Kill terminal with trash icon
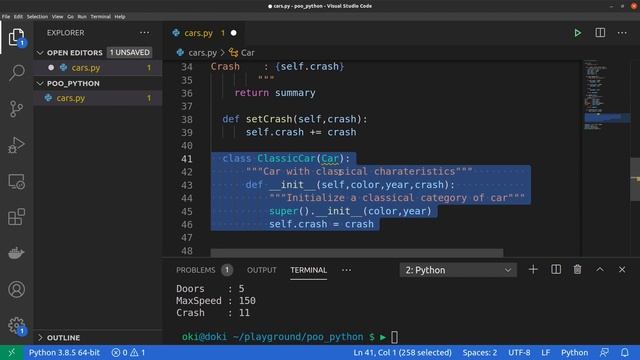640x360 pixels. (x=577, y=269)
